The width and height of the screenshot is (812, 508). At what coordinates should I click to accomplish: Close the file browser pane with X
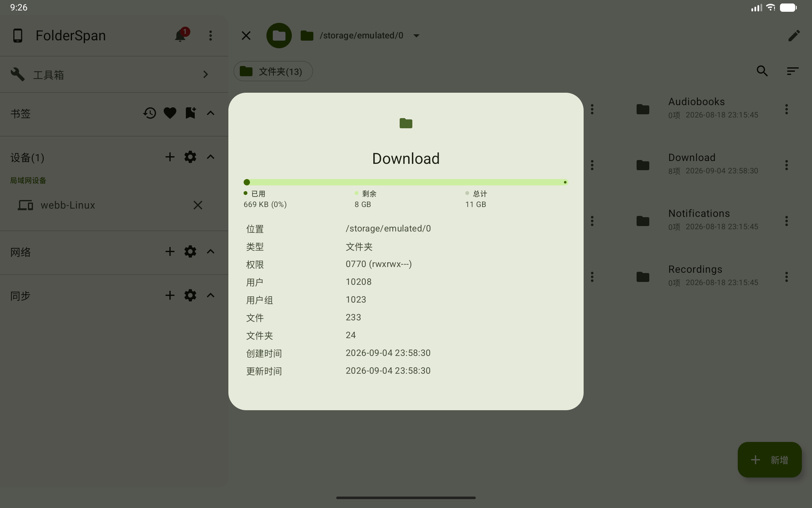click(x=246, y=35)
